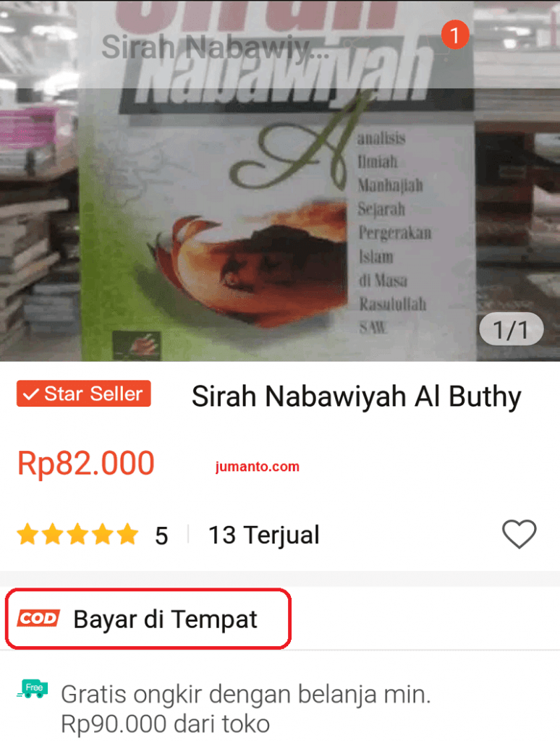Click the book cover product image

click(279, 180)
